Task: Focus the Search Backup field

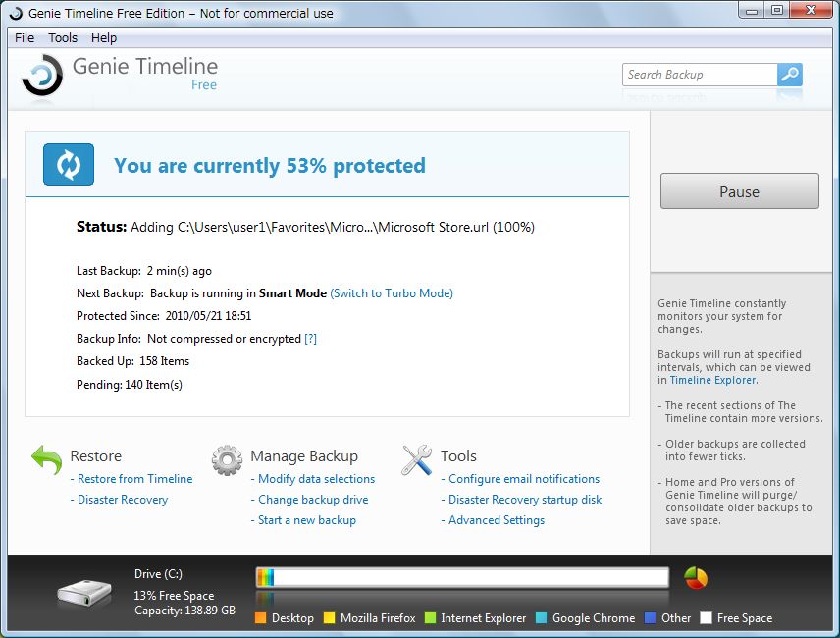Action: click(700, 75)
